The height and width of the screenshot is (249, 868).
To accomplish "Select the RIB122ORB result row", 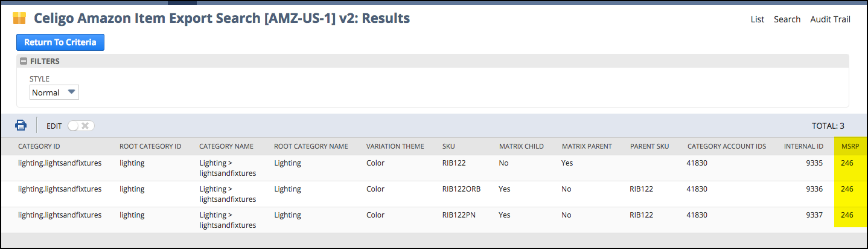I will click(434, 194).
